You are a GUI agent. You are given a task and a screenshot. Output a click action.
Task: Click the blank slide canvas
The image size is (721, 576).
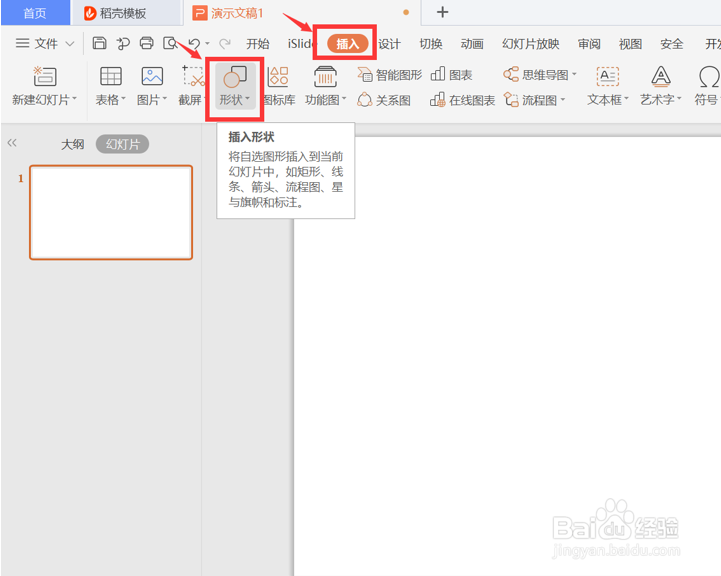click(507, 356)
